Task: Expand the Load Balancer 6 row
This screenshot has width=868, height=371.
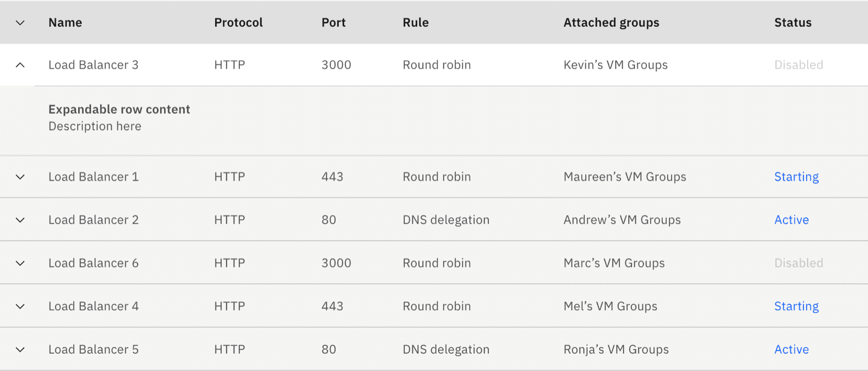Action: click(x=20, y=263)
